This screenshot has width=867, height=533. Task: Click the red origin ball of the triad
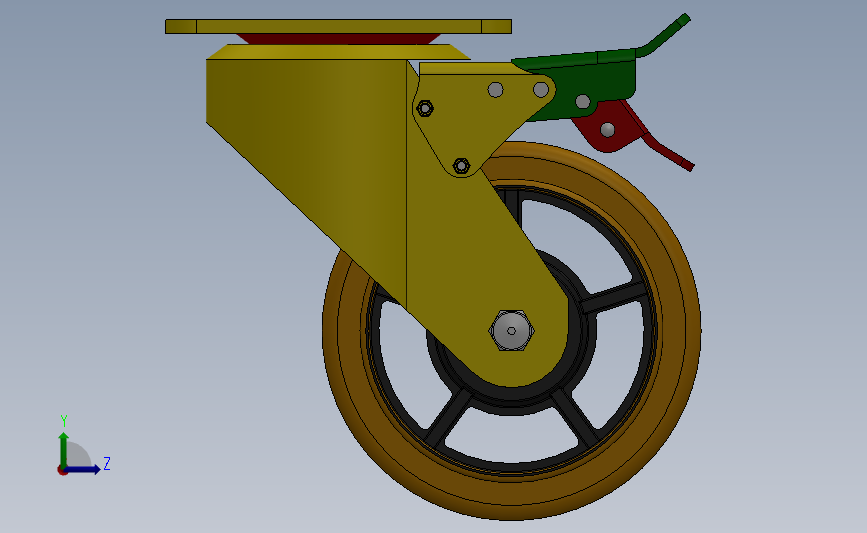[x=62, y=471]
